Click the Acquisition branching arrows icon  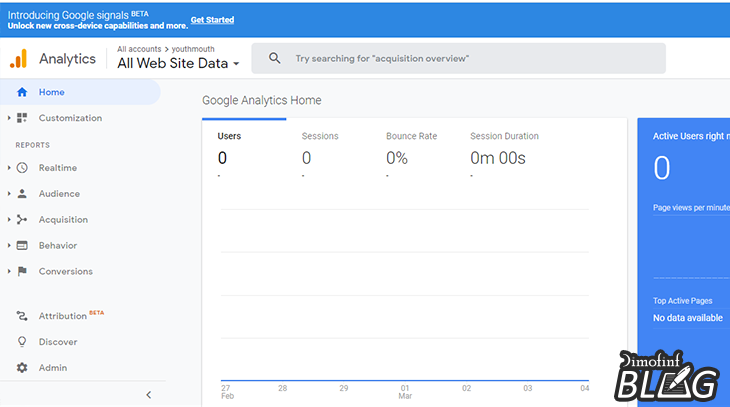(22, 219)
